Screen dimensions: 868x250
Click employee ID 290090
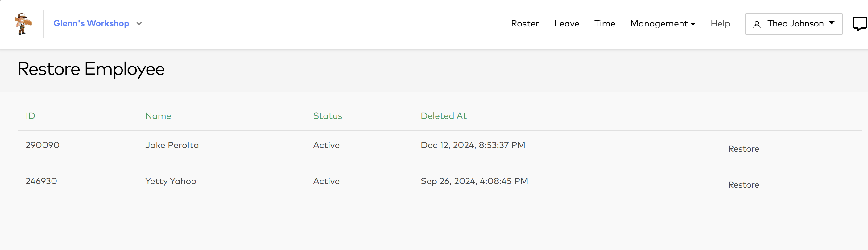(43, 145)
